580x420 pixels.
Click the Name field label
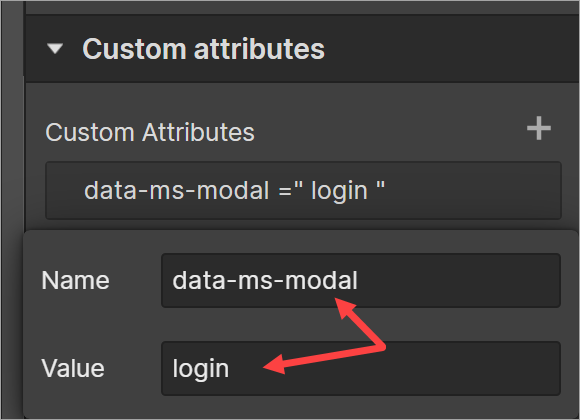(75, 280)
